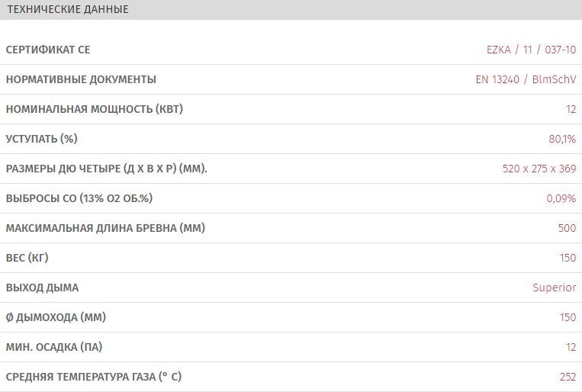Select the 500 log length value
This screenshot has height=392, width=582.
(567, 228)
